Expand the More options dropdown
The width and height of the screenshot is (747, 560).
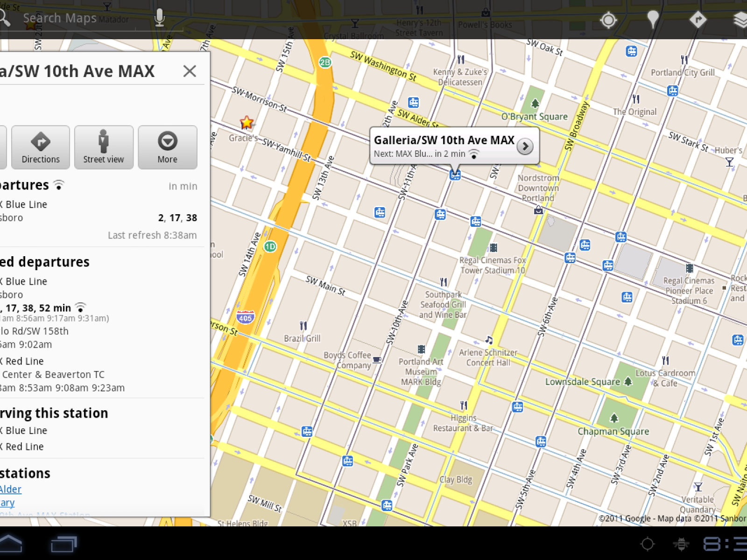[167, 147]
